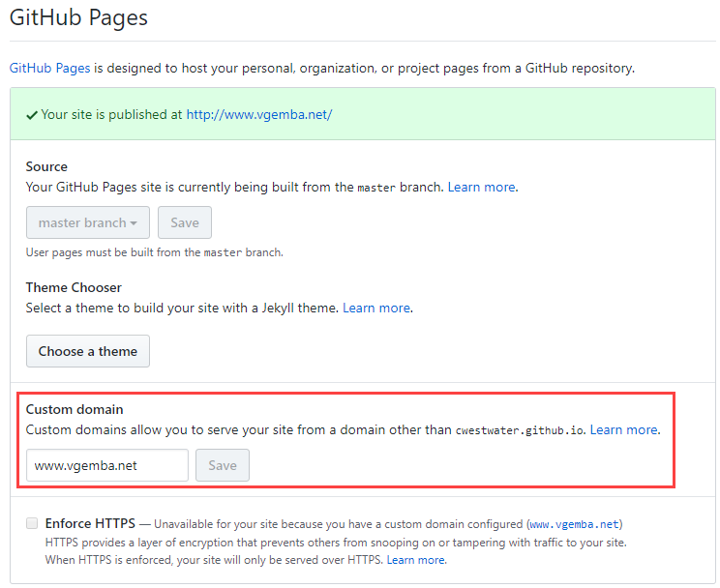Click the GitHub Pages heading text
Image resolution: width=720 pixels, height=588 pixels.
78,18
